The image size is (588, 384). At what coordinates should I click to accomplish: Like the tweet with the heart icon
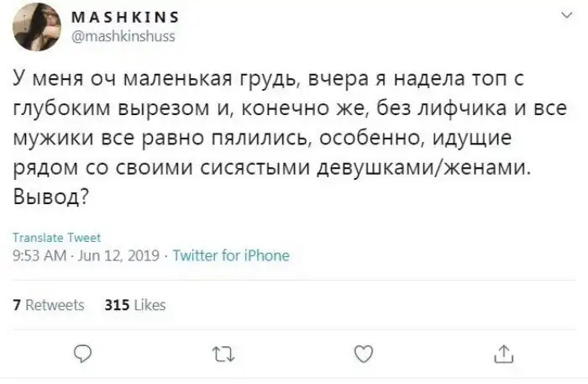pos(364,352)
